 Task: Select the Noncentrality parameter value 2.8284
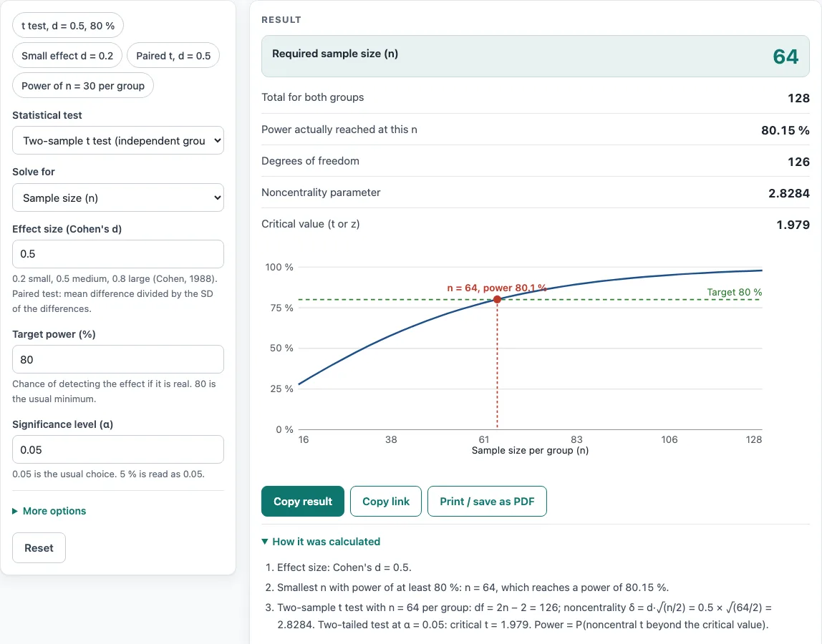click(789, 192)
